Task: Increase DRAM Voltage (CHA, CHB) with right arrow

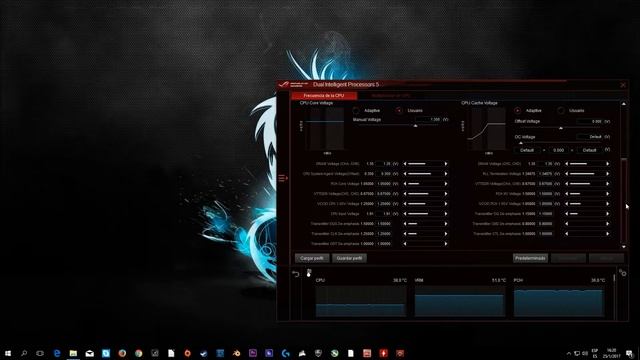Action: [446, 164]
